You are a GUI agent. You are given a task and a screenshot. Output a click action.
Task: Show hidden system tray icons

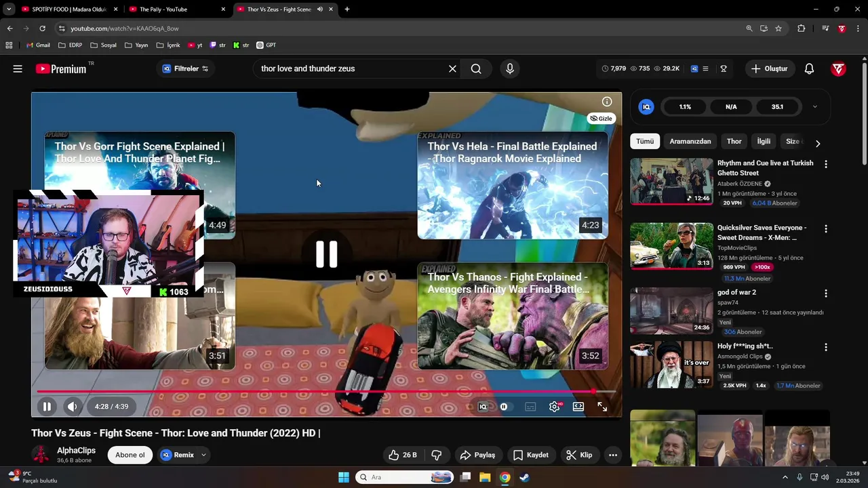(785, 477)
